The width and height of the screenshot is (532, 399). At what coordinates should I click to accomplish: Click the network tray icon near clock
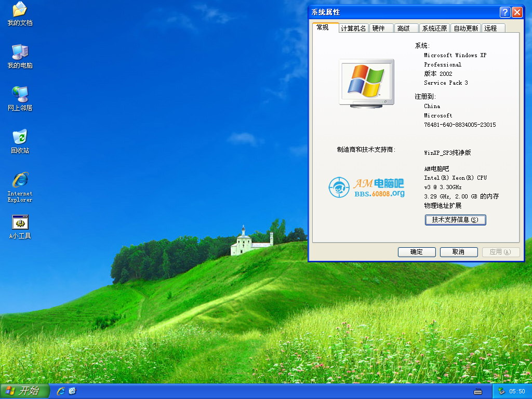click(501, 391)
